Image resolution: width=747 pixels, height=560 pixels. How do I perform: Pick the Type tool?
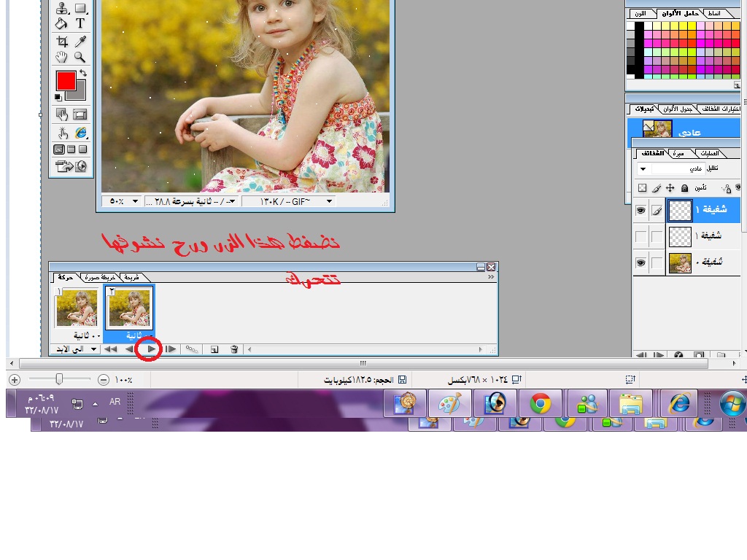[80, 24]
